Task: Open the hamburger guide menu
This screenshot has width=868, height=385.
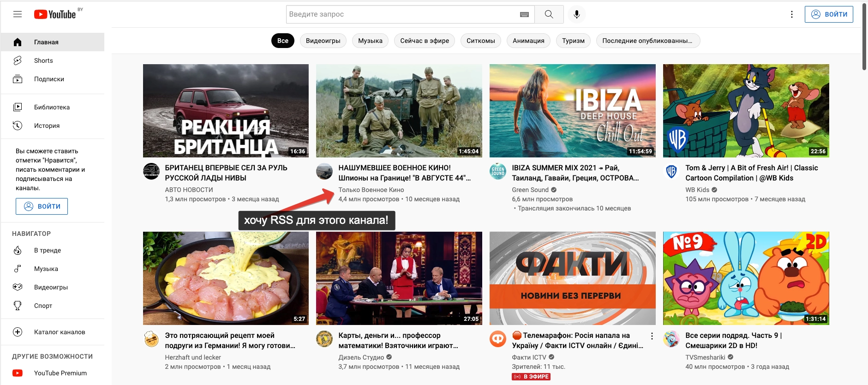Action: (x=18, y=14)
